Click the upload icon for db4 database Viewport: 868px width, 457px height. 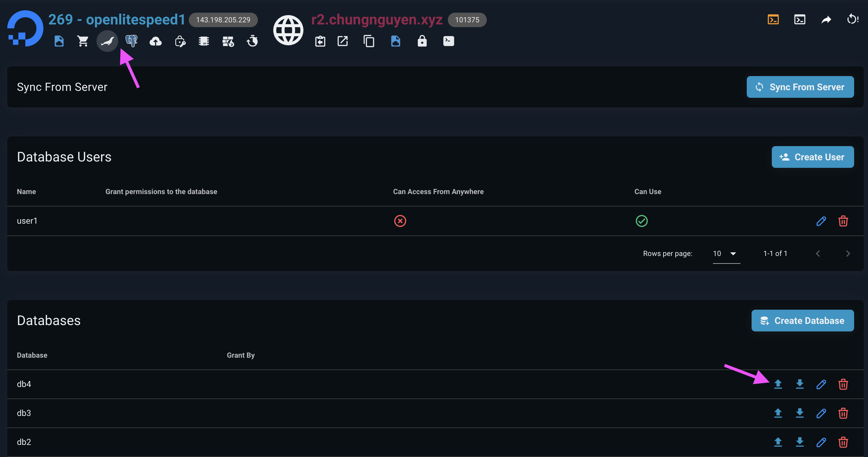pos(778,384)
